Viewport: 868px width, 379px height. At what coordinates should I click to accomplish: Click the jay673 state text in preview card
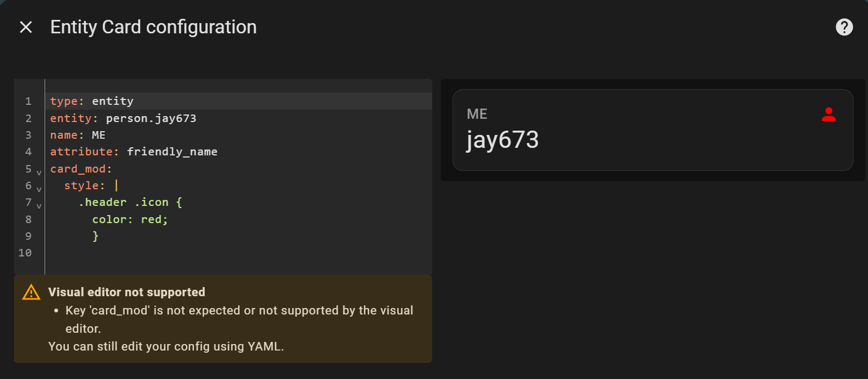pos(502,140)
